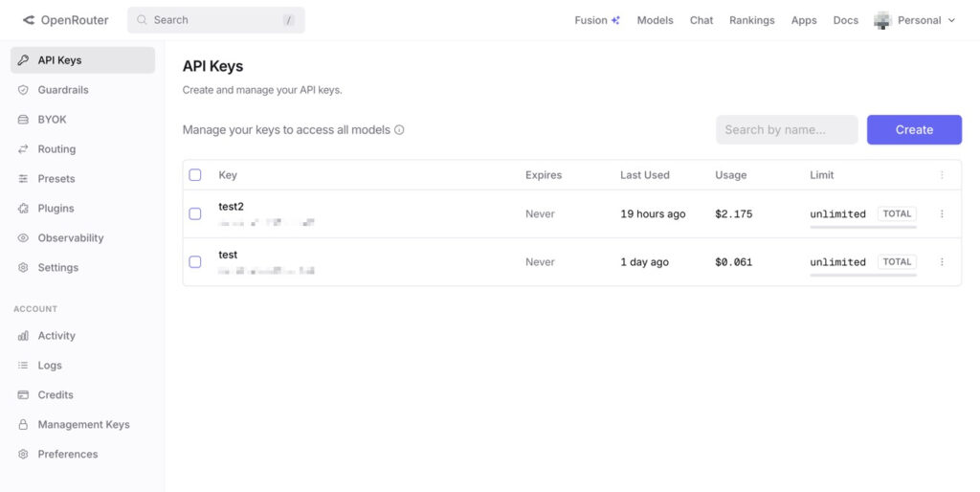The height and width of the screenshot is (492, 980).
Task: Open Rankings in the top navigation
Action: [x=751, y=20]
